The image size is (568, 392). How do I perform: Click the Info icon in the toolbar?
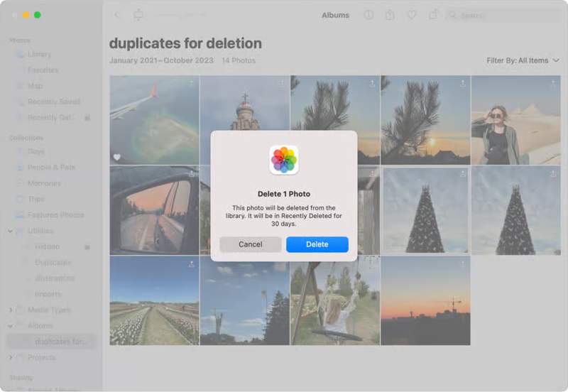[x=368, y=15]
